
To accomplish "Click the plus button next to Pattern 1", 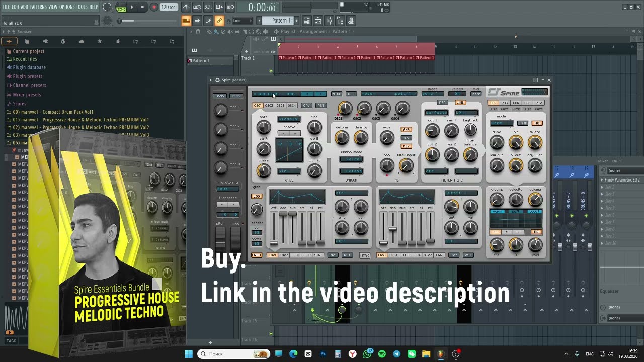I will tap(296, 21).
